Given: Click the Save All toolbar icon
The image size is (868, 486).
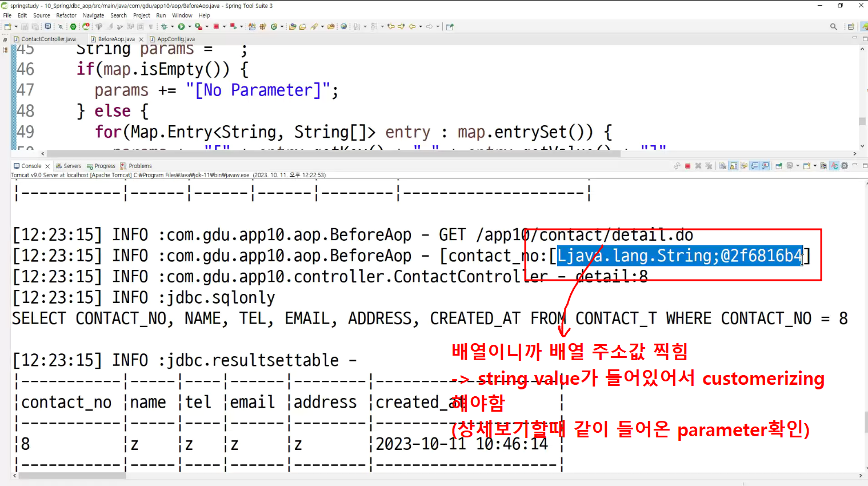Looking at the screenshot, I should (x=35, y=26).
